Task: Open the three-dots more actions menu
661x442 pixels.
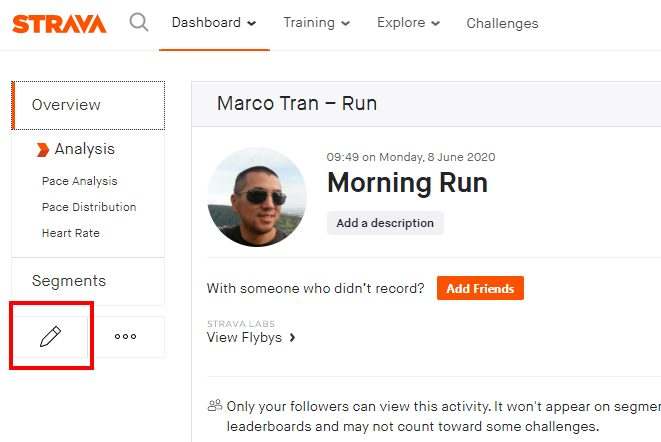Action: click(125, 337)
